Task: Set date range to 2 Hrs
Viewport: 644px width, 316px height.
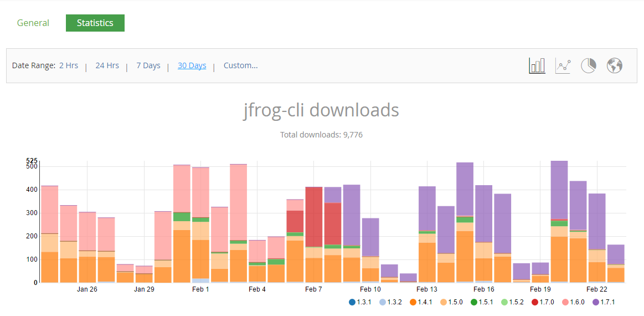Action: coord(69,65)
